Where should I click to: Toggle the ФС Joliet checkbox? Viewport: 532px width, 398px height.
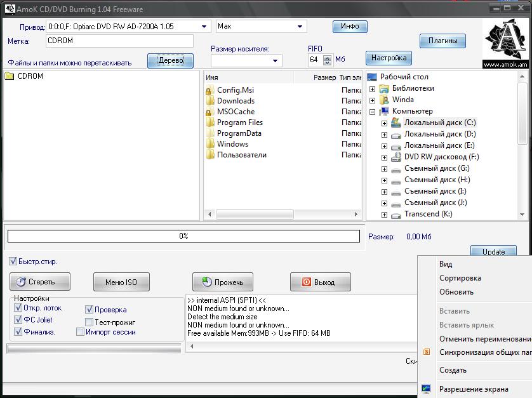(x=18, y=320)
